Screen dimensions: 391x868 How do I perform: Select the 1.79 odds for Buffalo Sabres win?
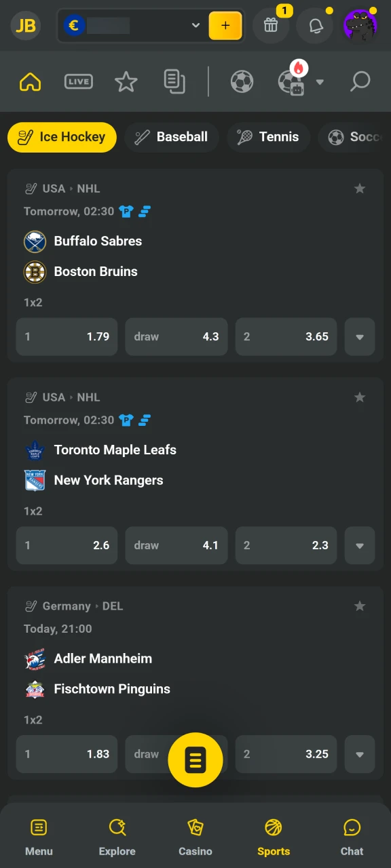point(67,336)
